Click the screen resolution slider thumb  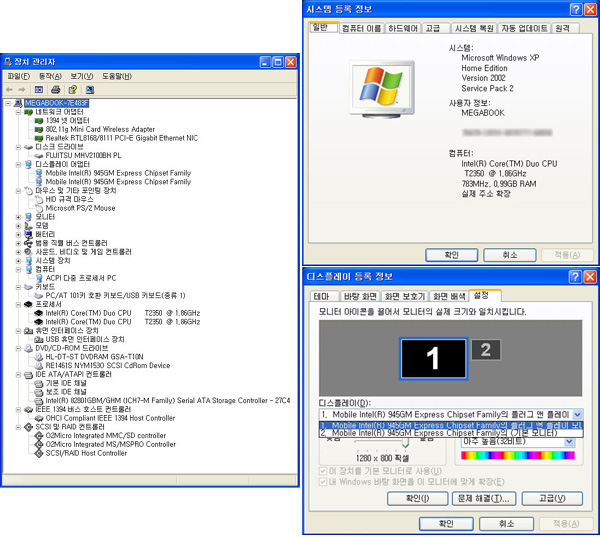(406, 444)
